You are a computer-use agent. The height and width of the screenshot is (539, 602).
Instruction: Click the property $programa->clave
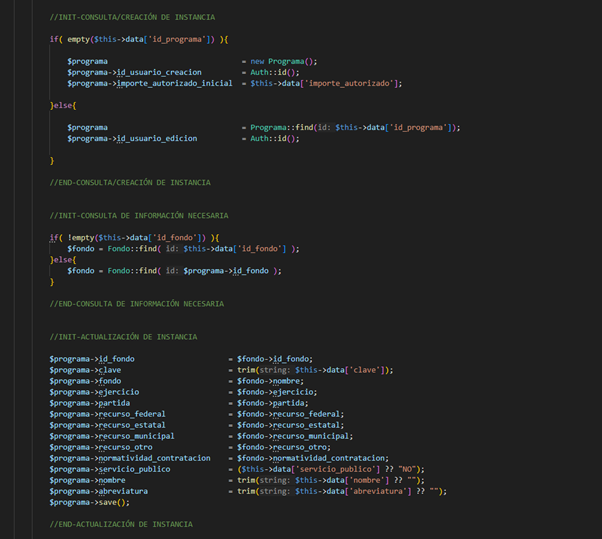point(85,370)
